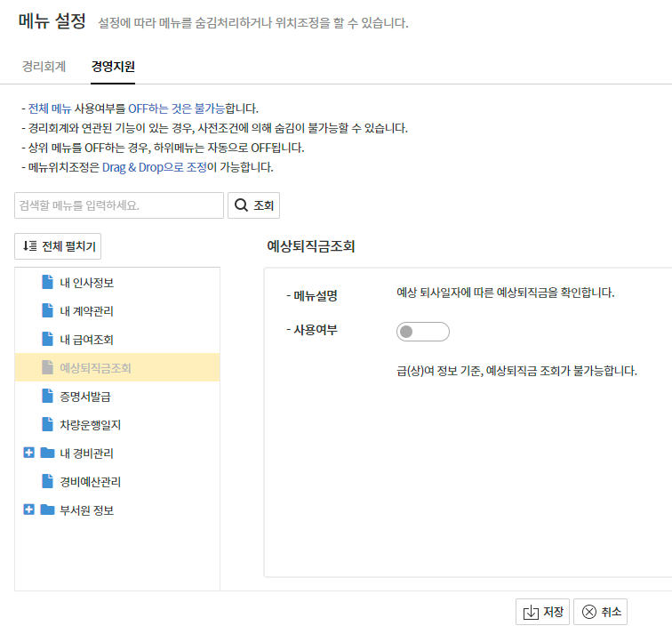Cancel changes using the 취소 button

click(601, 612)
